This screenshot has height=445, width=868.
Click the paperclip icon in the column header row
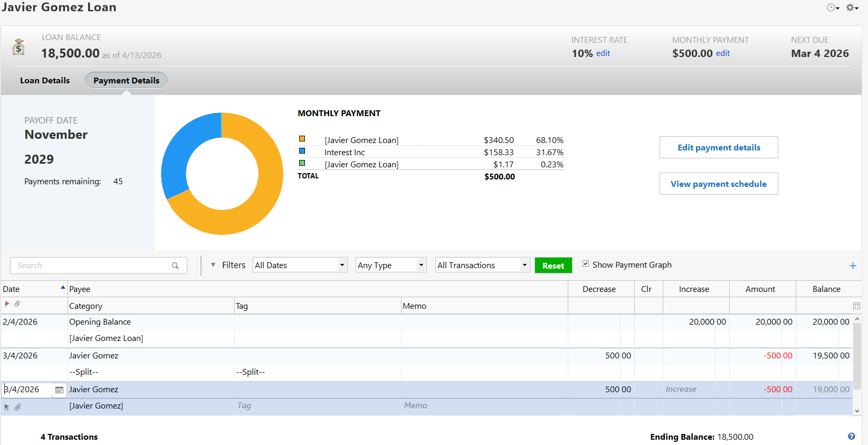tap(17, 304)
